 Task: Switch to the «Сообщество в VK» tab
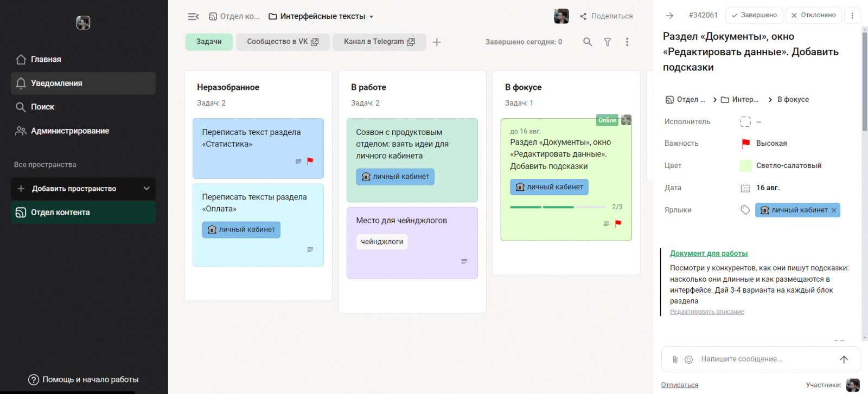283,42
